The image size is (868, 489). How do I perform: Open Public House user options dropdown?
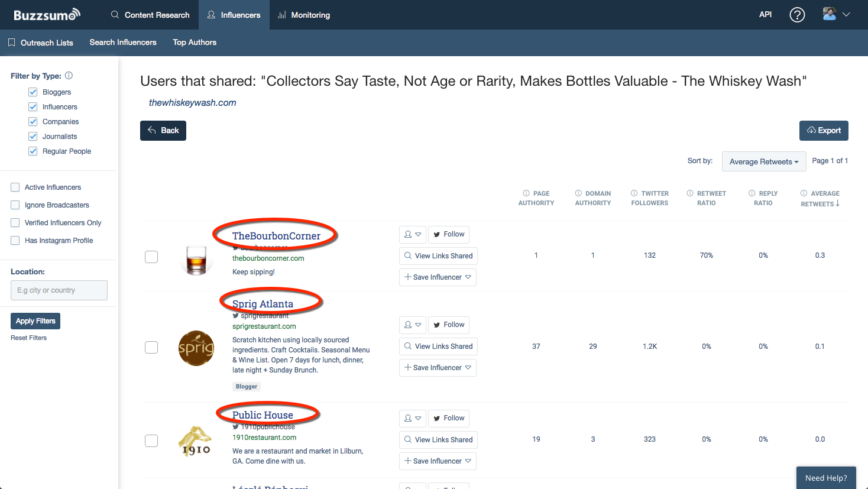pos(413,419)
